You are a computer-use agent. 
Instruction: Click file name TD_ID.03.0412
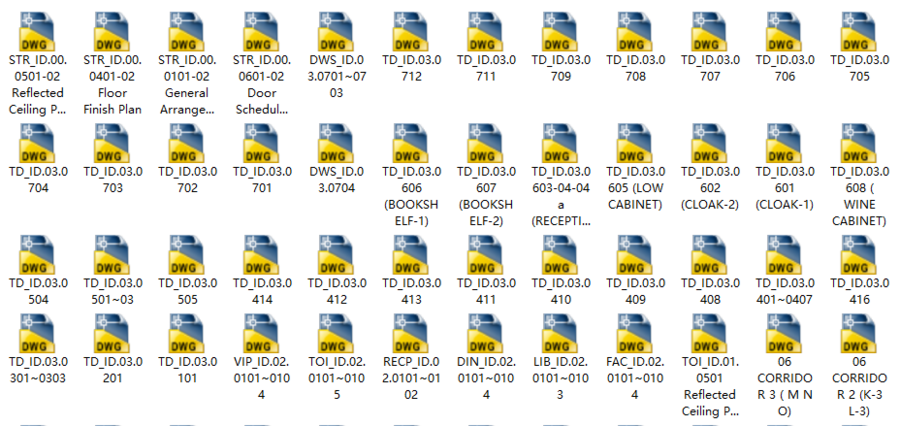tap(337, 291)
